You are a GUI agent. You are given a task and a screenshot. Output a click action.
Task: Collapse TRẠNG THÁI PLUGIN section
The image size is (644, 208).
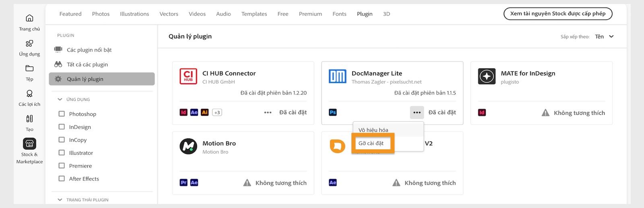tap(60, 200)
